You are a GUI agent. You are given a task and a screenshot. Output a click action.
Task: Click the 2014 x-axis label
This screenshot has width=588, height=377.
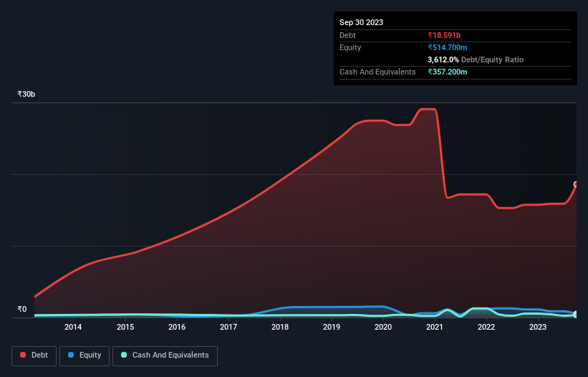[x=73, y=327]
